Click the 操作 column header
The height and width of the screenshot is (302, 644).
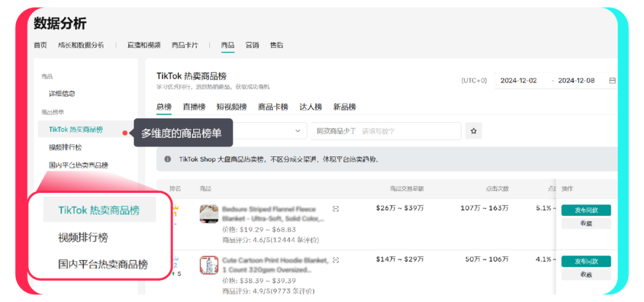point(567,189)
